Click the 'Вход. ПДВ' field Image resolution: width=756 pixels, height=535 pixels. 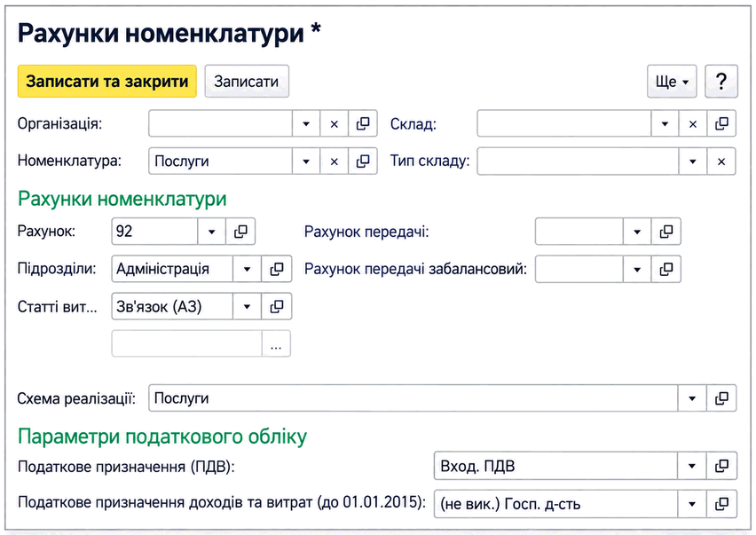point(555,466)
